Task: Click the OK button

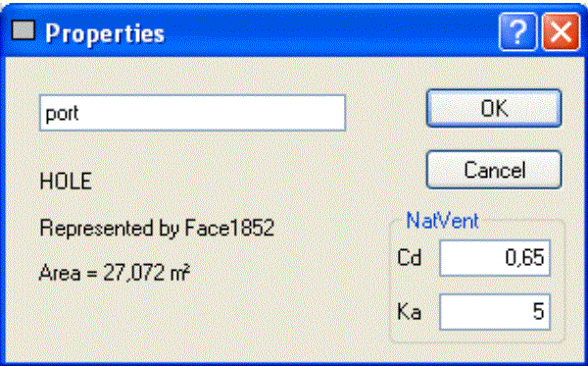Action: 494,108
